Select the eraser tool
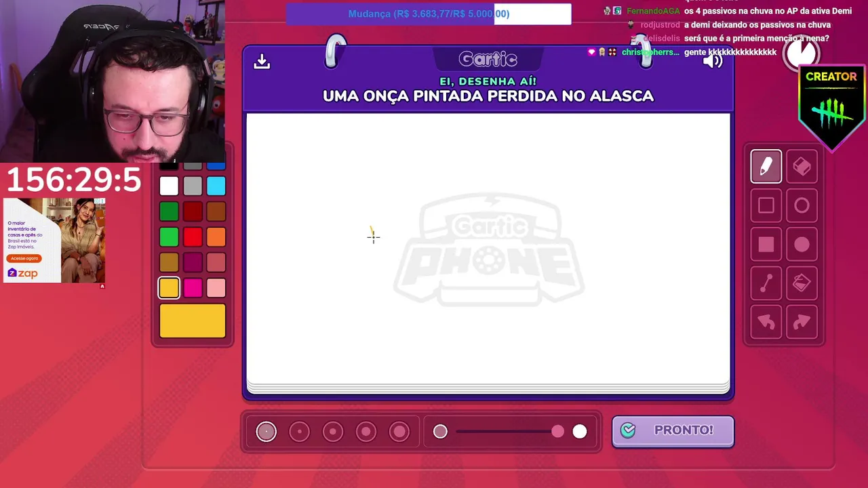Image resolution: width=868 pixels, height=488 pixels. tap(802, 166)
